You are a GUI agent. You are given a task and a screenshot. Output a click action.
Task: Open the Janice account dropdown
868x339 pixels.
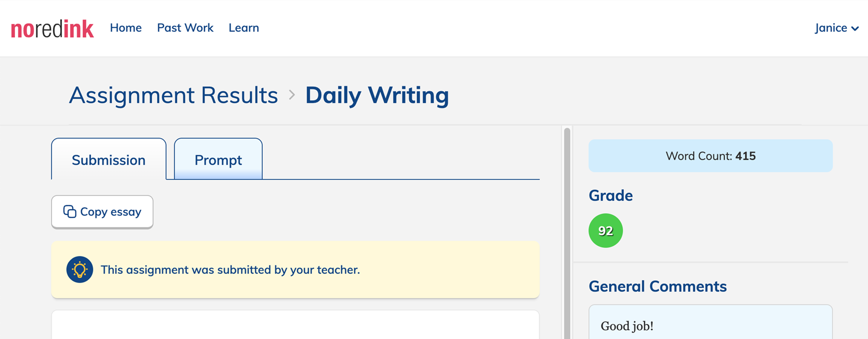pyautogui.click(x=836, y=28)
